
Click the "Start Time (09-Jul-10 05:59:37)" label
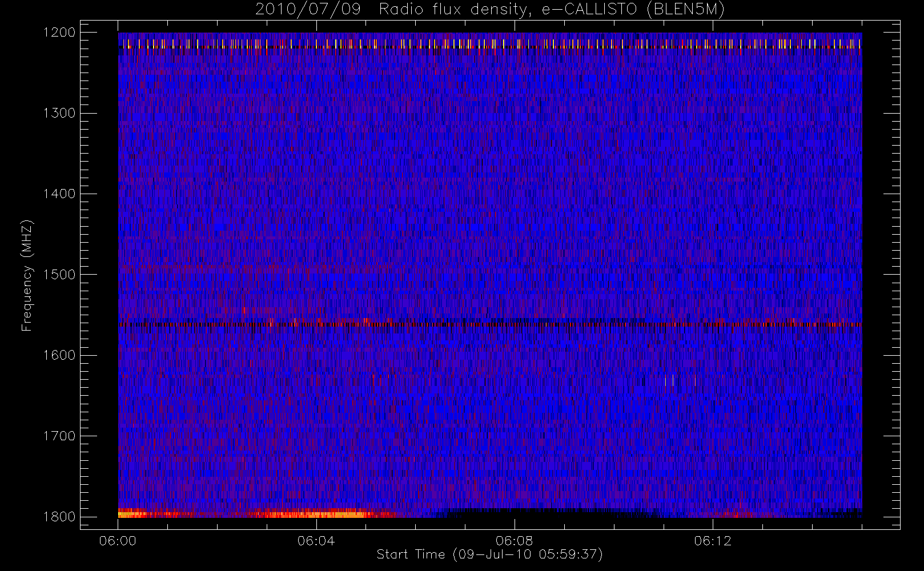490,554
